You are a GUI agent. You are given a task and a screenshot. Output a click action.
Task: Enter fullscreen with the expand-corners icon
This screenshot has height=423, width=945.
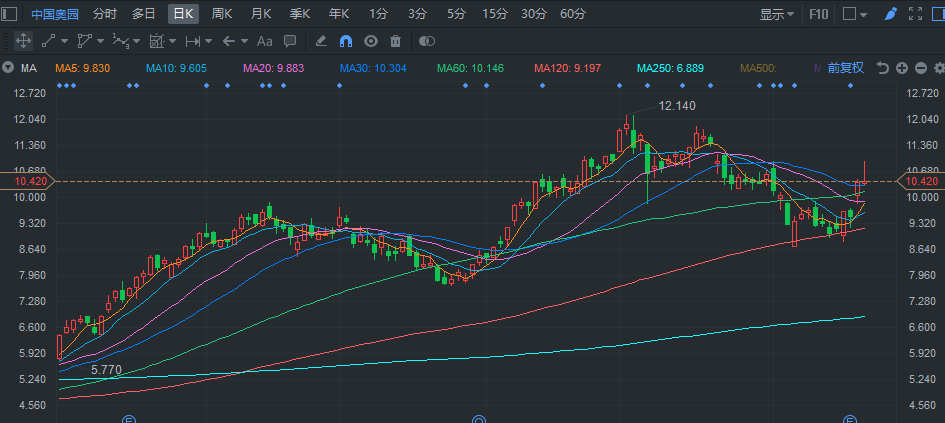tap(915, 14)
